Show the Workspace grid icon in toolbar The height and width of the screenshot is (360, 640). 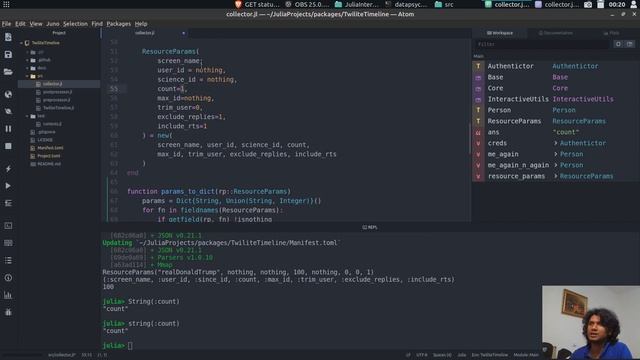8,243
